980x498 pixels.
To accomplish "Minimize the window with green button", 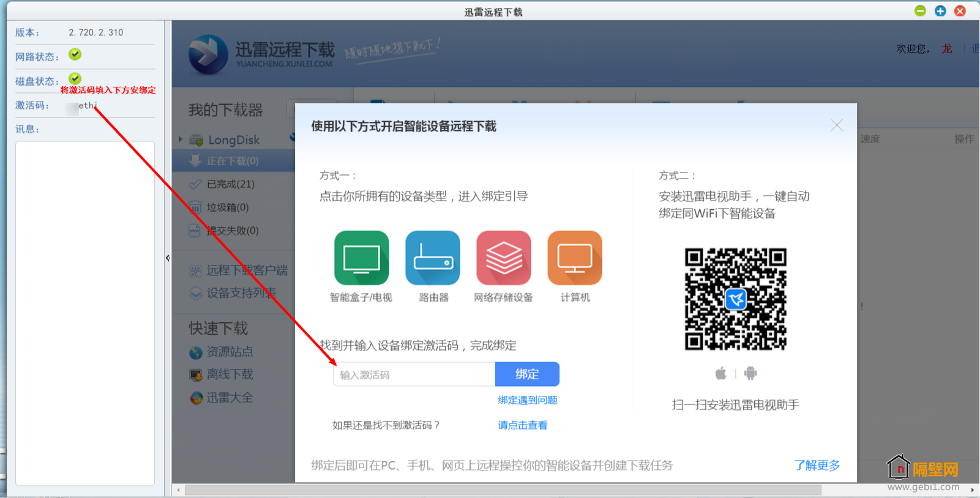I will click(x=920, y=10).
